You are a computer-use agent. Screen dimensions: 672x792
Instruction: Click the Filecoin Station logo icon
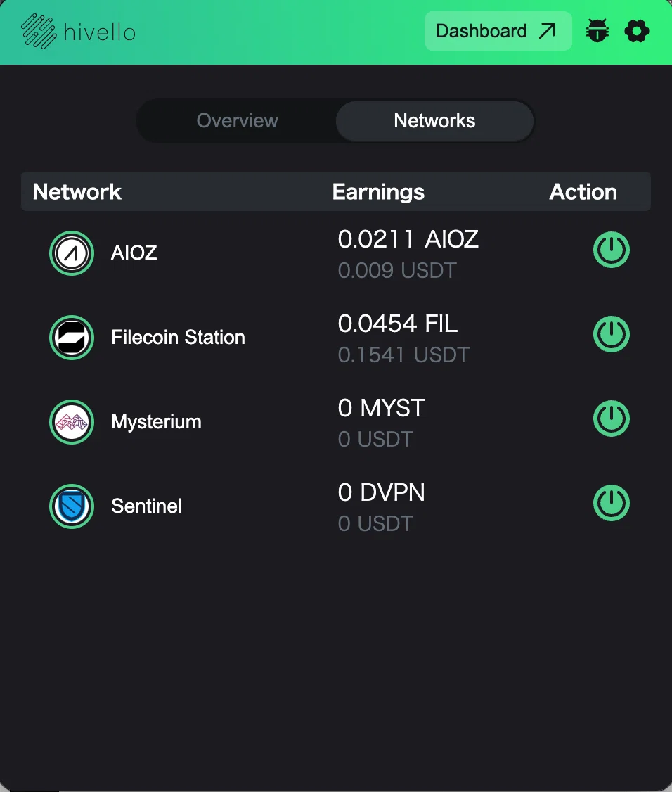[72, 337]
